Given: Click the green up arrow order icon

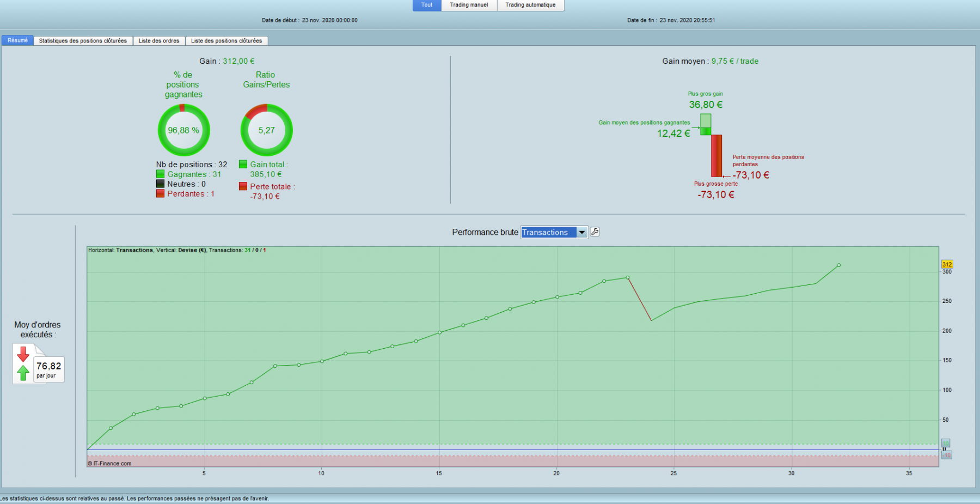Looking at the screenshot, I should tap(23, 373).
